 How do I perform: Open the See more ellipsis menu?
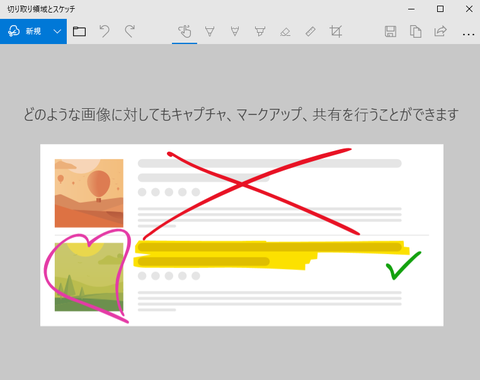pyautogui.click(x=468, y=34)
